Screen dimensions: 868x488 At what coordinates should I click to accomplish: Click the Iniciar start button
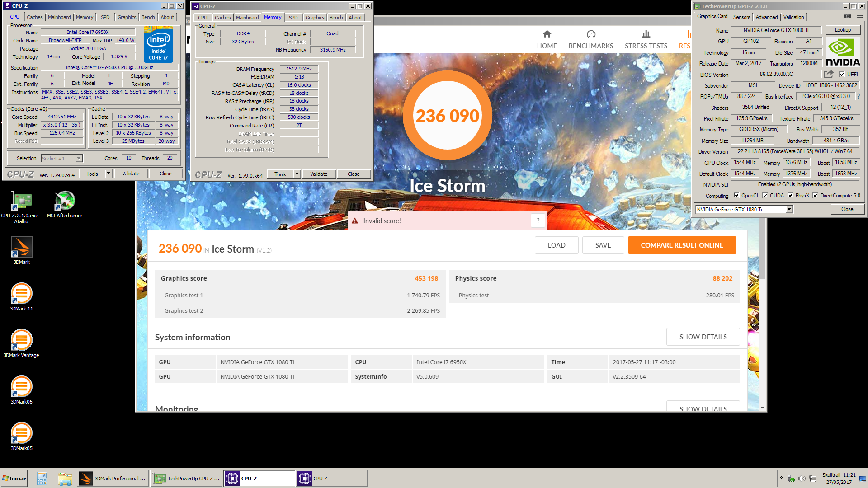14,479
